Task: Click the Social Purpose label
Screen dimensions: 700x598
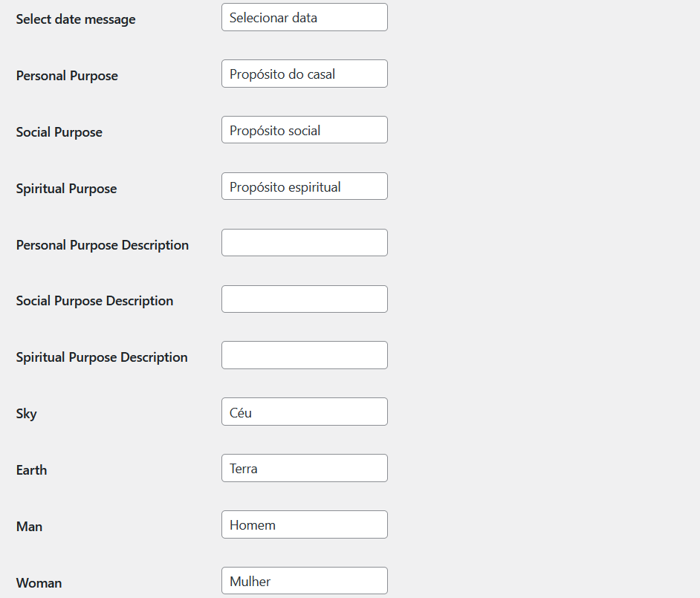Action: [59, 132]
